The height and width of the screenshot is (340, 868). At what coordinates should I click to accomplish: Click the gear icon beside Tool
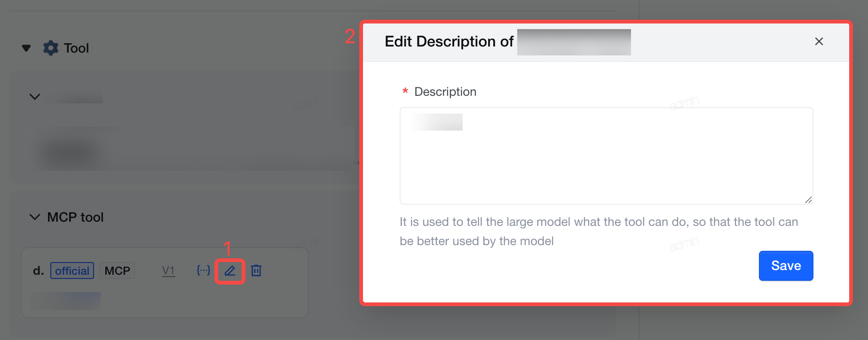pos(51,48)
